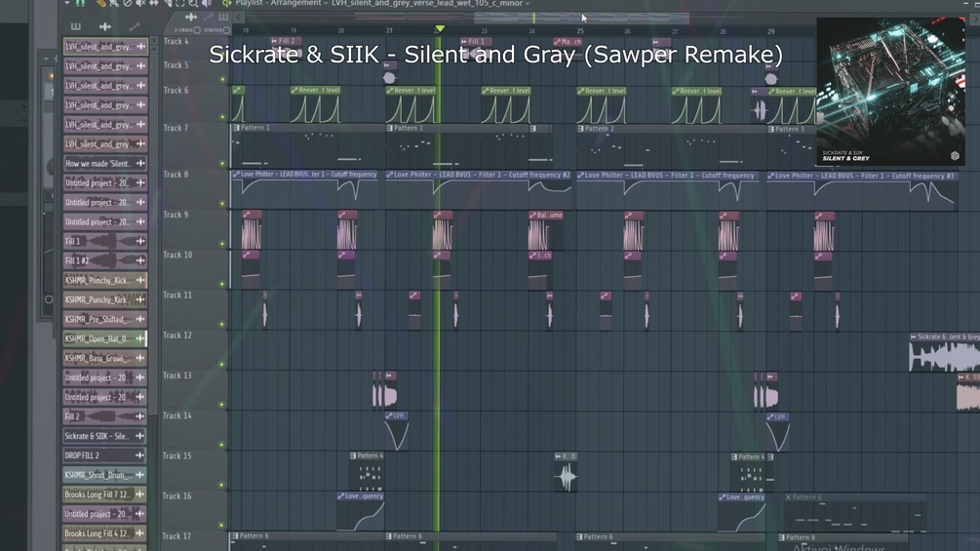Show patterns in the picker panel
This screenshot has height=551, width=980.
(76, 26)
